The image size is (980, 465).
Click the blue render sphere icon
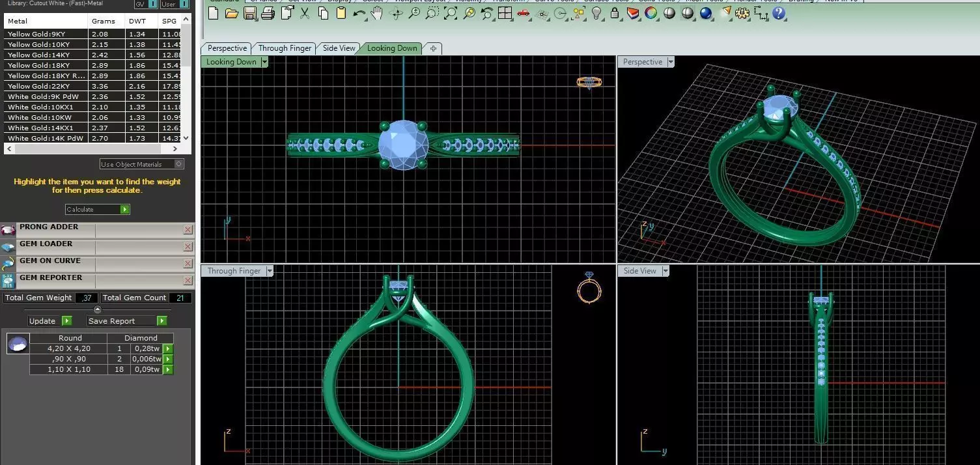click(706, 13)
